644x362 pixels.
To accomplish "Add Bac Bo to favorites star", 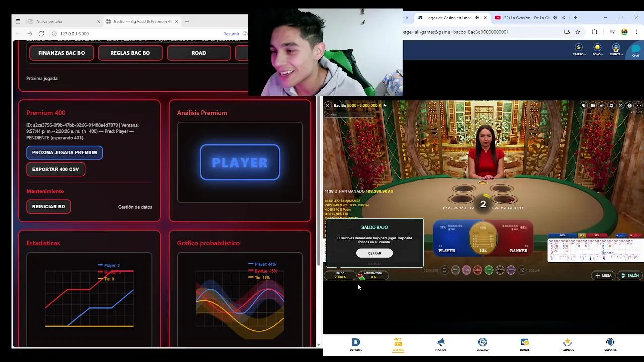I will click(x=385, y=105).
